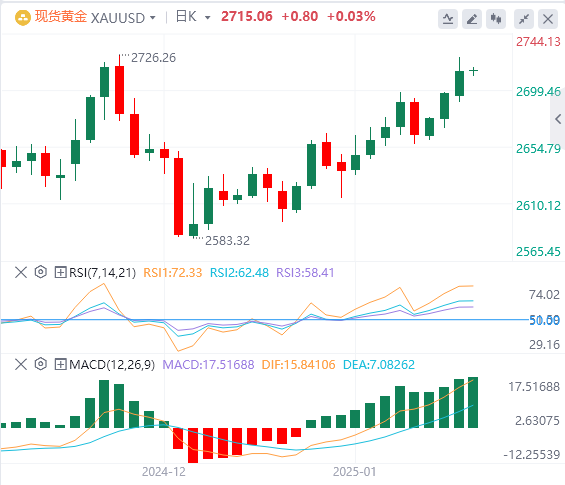Click the 2025-01 date axis label
This screenshot has width=565, height=485.
(x=355, y=472)
